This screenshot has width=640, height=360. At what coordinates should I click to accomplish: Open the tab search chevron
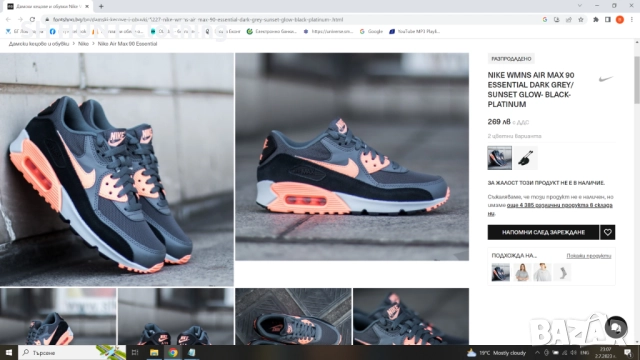[580, 6]
